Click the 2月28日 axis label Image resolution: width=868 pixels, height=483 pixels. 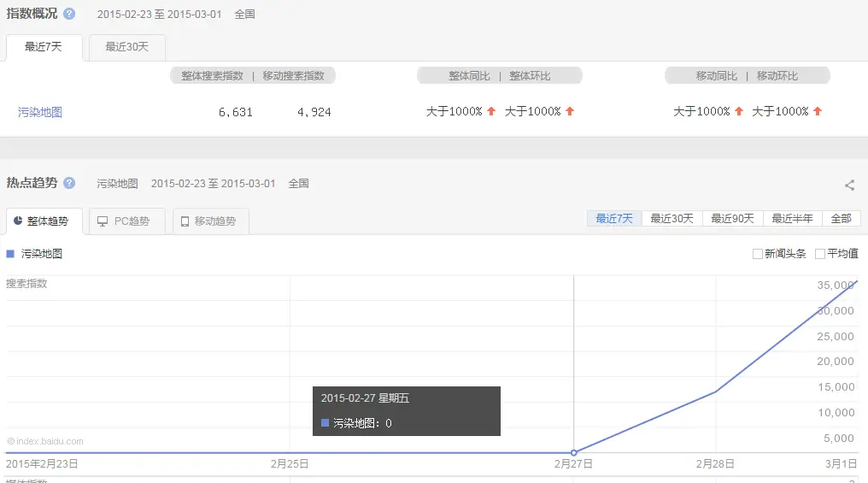pos(715,463)
